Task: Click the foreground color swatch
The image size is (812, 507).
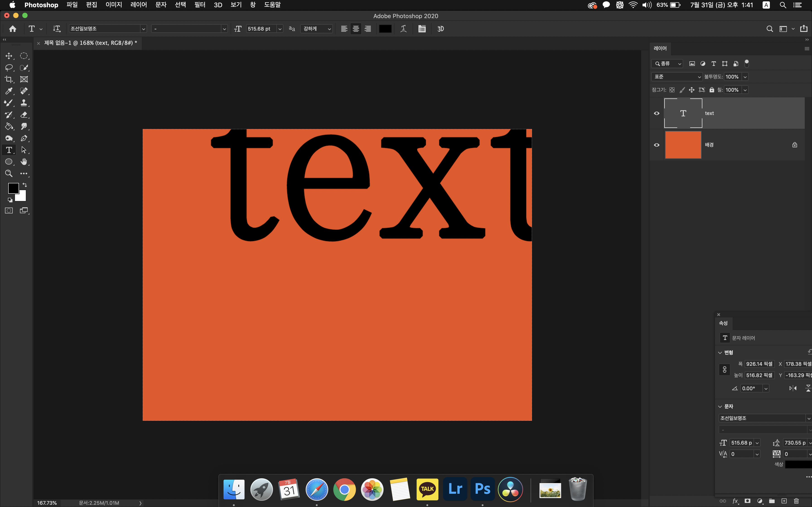Action: click(13, 188)
